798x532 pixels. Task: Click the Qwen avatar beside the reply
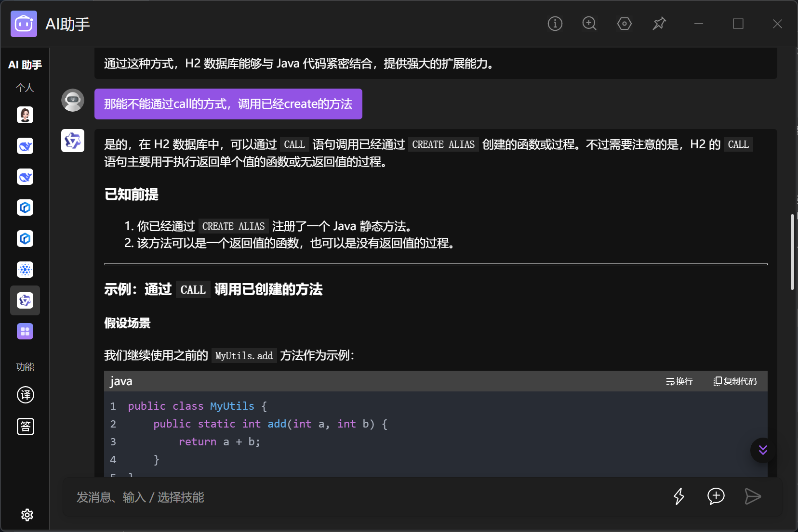click(73, 141)
